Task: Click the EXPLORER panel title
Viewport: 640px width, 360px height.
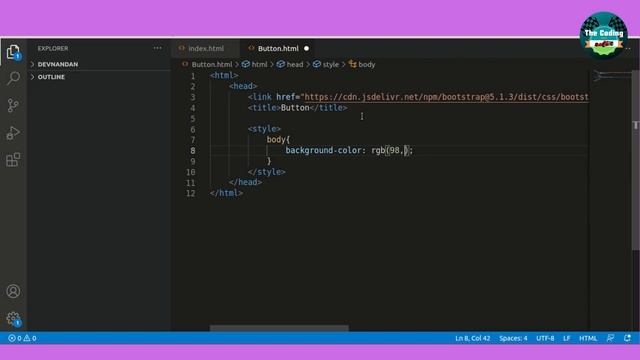Action: (x=53, y=48)
